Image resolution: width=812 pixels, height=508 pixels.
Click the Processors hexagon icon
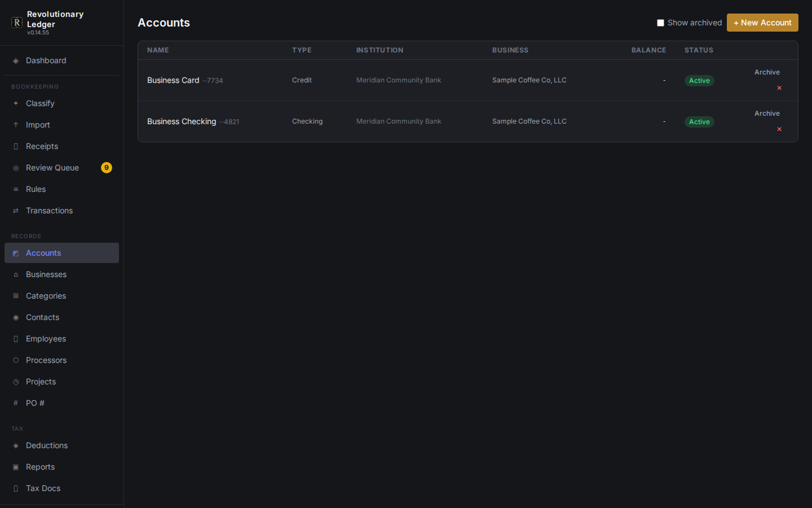click(16, 361)
